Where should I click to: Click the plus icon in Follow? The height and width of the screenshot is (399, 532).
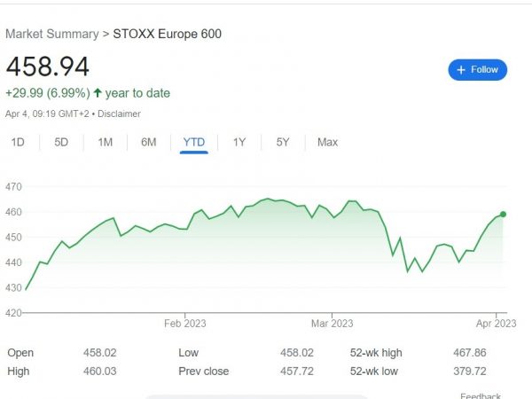[x=461, y=70]
